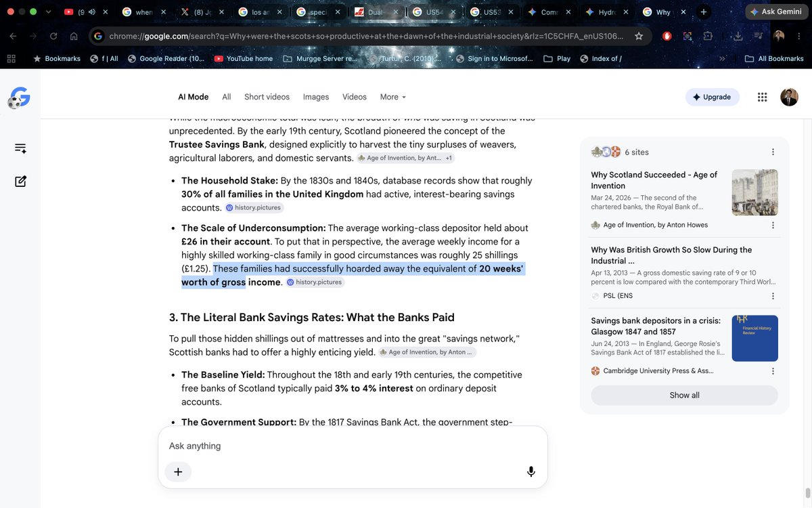Image resolution: width=812 pixels, height=508 pixels.
Task: Open the Sign in to Microsoft bookmark
Action: pyautogui.click(x=495, y=59)
